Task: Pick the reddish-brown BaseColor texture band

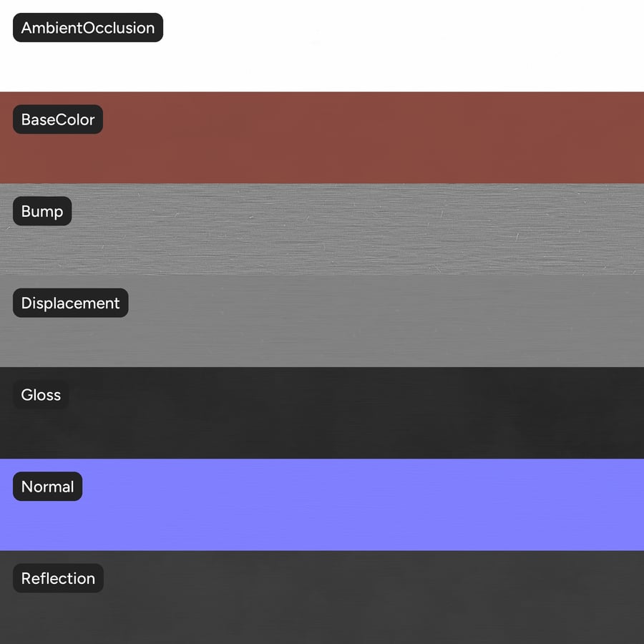Action: point(322,137)
